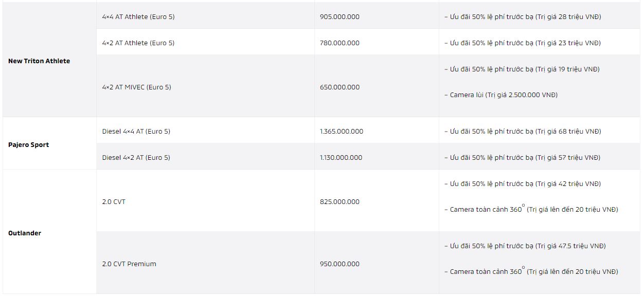Viewport: 644px width, 297px height.
Task: Select the 4×2 AT MIVEC (Euro 5) variant
Action: pos(136,87)
